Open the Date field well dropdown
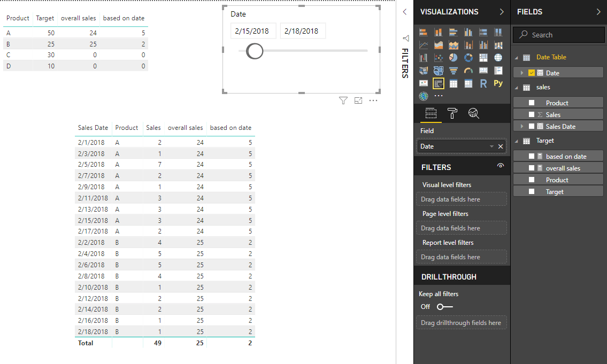 click(x=491, y=146)
